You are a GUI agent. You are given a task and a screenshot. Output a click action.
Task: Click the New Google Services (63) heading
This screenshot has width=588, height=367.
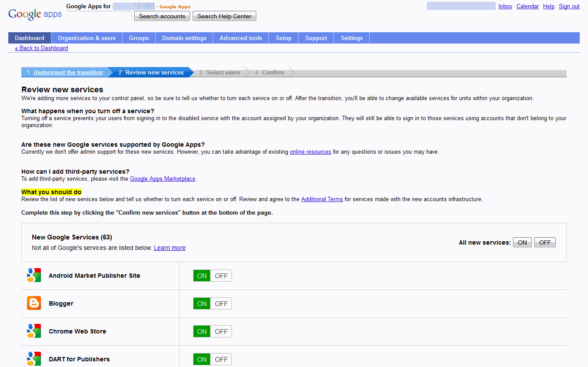point(72,237)
